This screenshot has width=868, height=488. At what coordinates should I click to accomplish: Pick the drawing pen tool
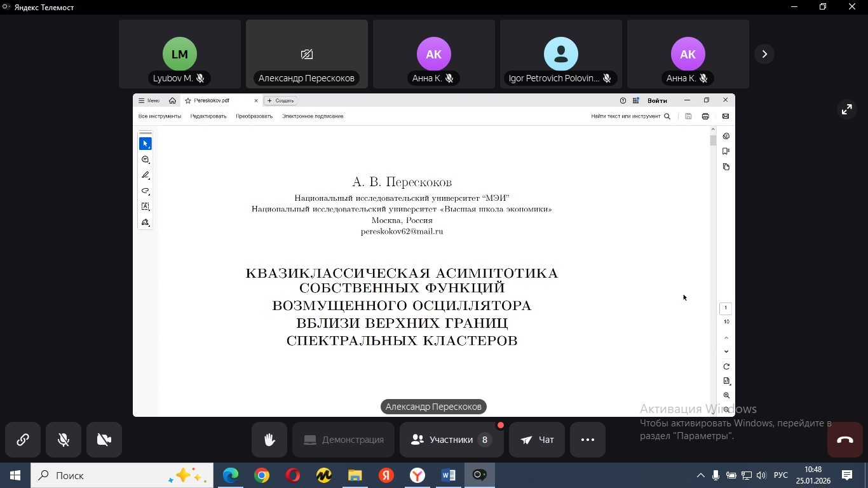[145, 175]
